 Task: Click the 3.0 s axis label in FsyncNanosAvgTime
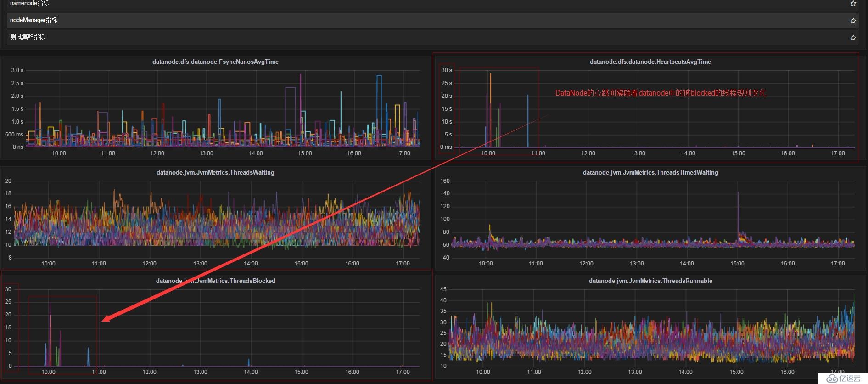pyautogui.click(x=17, y=70)
